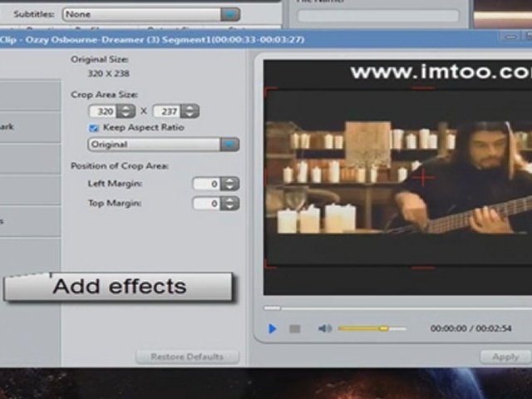Click the bottom-left crop corner handle

268,265
